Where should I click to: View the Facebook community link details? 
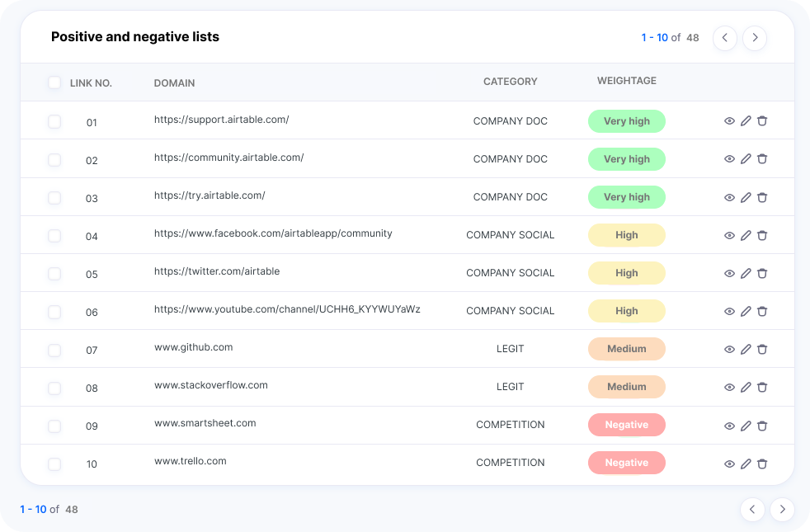(729, 235)
